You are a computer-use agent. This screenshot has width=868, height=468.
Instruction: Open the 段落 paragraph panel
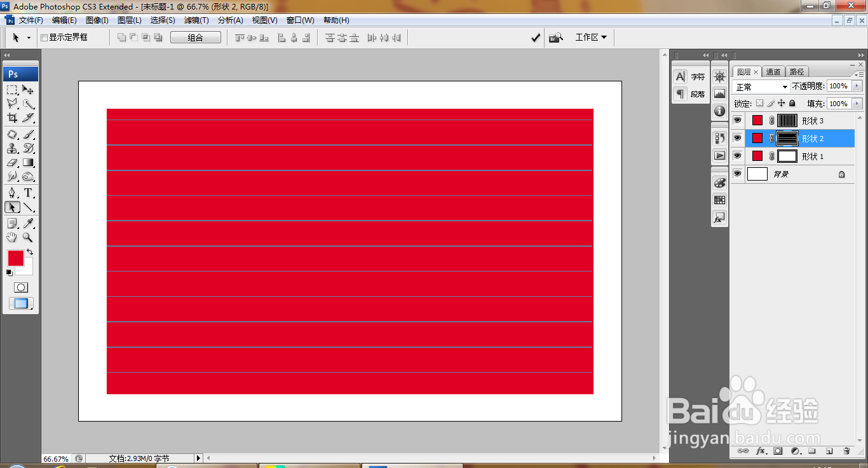point(690,94)
